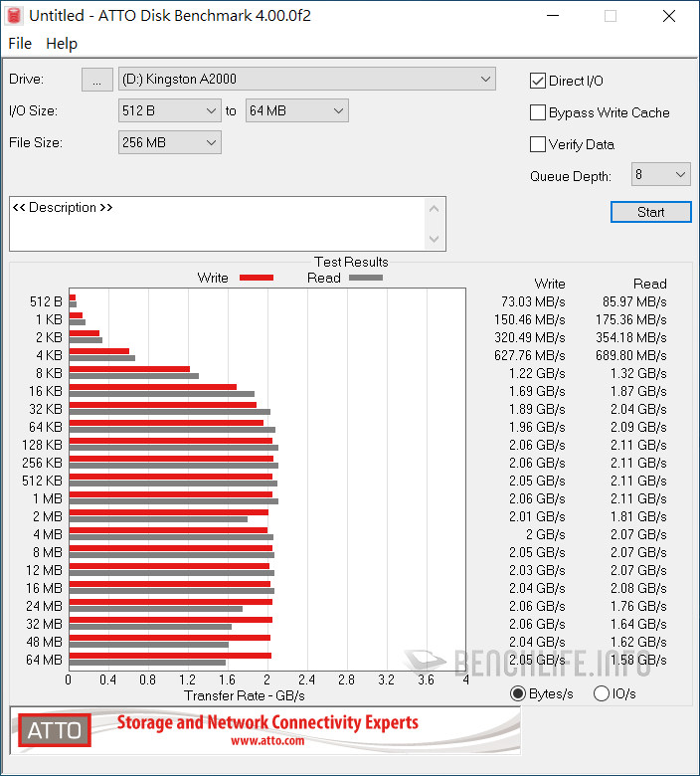Click the Description scrollbar up arrow
Viewport: 700px width, 776px height.
(434, 209)
